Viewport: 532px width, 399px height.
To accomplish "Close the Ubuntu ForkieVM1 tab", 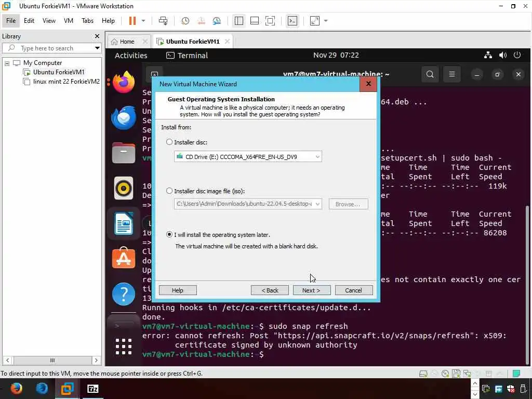I will (227, 42).
